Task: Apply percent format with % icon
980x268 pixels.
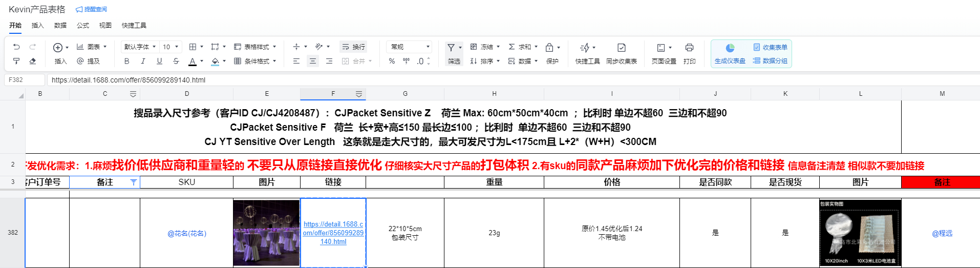Action: [x=392, y=61]
